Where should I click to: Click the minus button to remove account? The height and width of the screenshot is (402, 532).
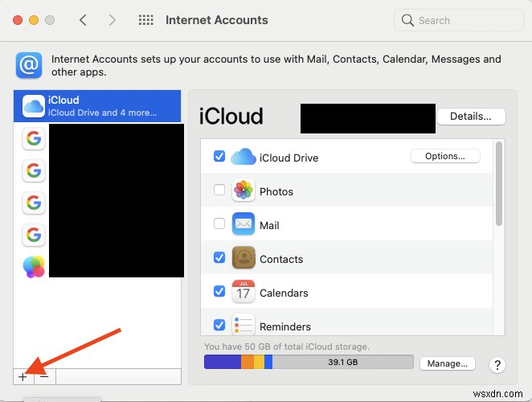pos(44,376)
